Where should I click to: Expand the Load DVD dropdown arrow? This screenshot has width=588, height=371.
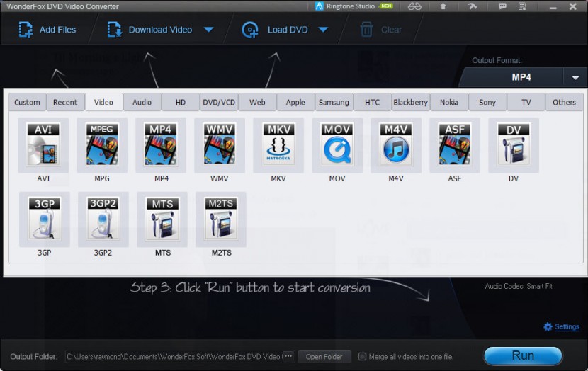(323, 30)
